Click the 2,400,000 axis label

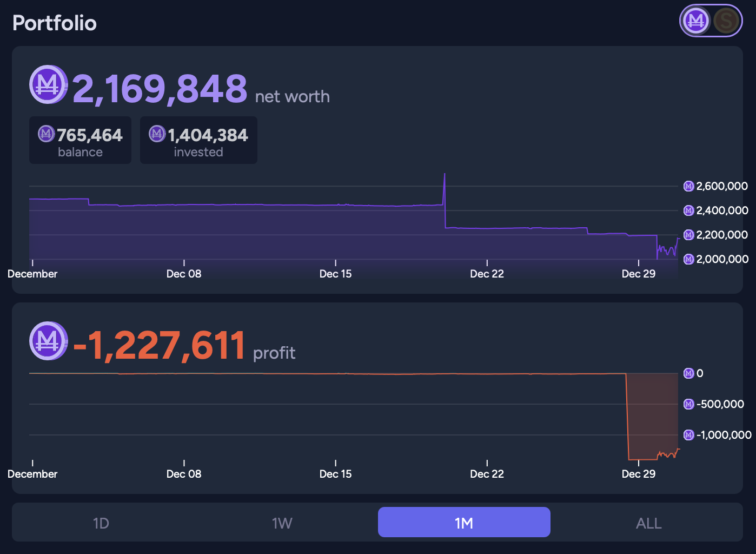(722, 210)
